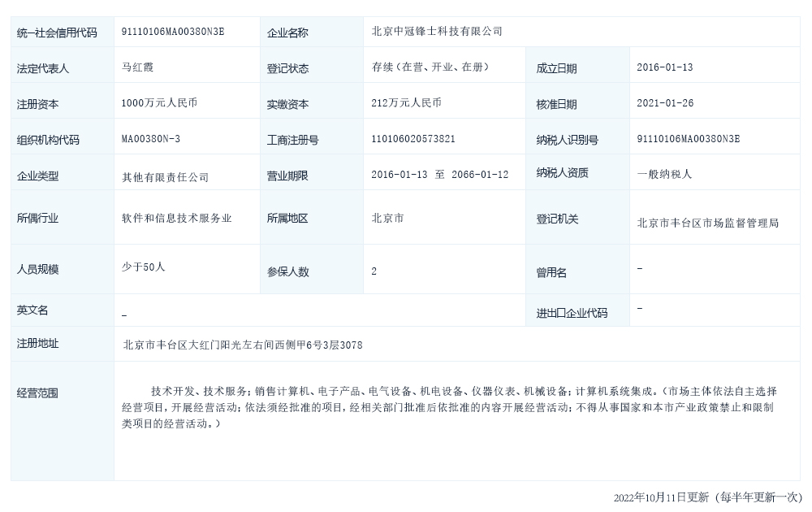812x512 pixels.
Task: Select registration authority 北京市丰台区市场监督管理局
Action: 707,223
